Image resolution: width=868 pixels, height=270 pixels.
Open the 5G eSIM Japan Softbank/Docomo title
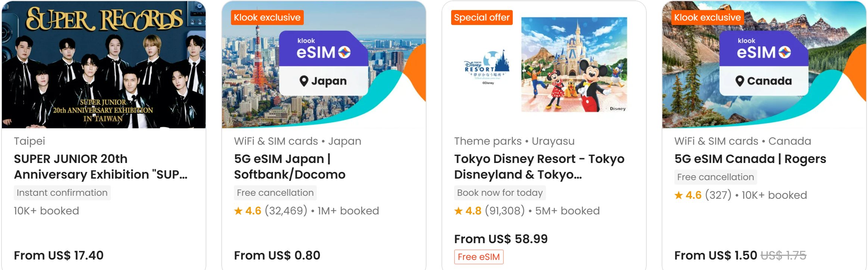pyautogui.click(x=290, y=167)
